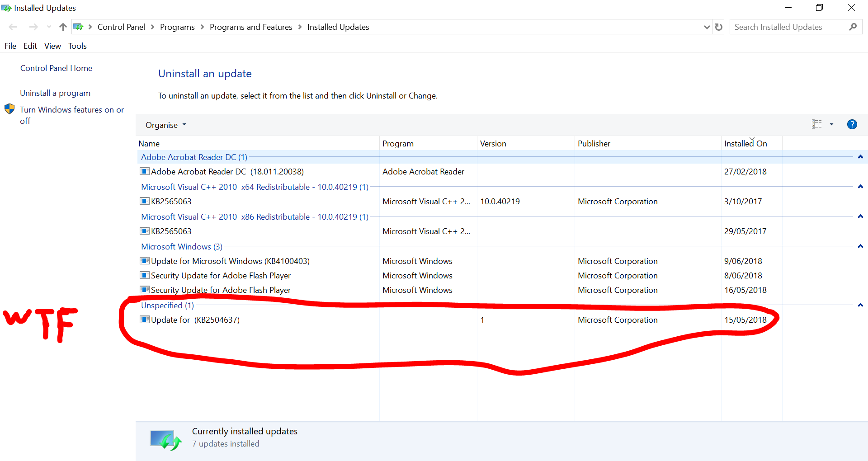The width and height of the screenshot is (868, 461).
Task: Click the Adobe Acrobat Reader DC (1) group header
Action: click(194, 157)
